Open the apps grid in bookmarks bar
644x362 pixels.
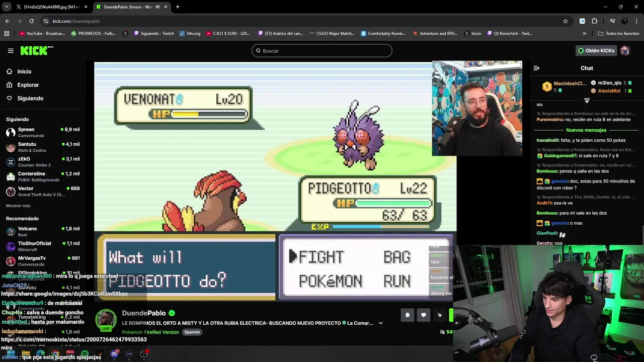(x=7, y=33)
